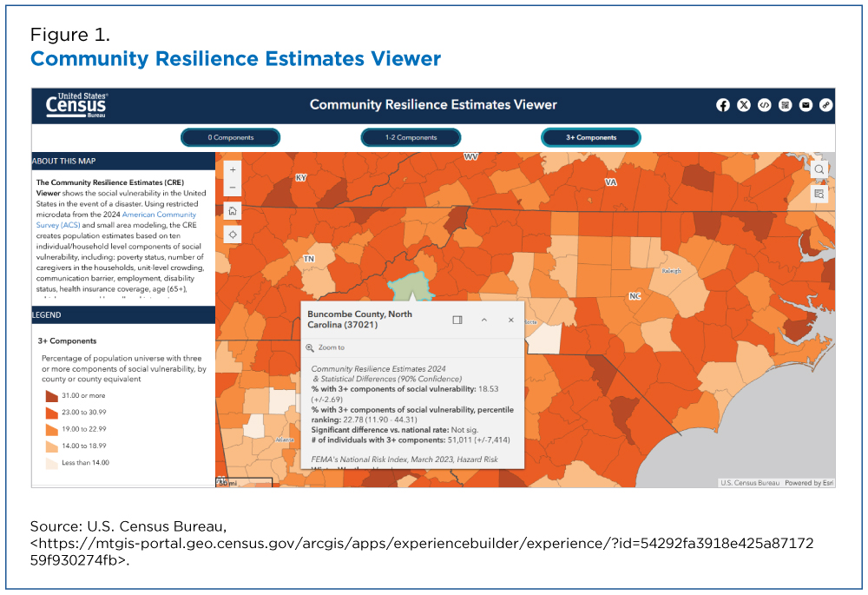Screen dimensions: 868x595
Task: Click the 3+ Components legend heading
Action: pos(67,341)
